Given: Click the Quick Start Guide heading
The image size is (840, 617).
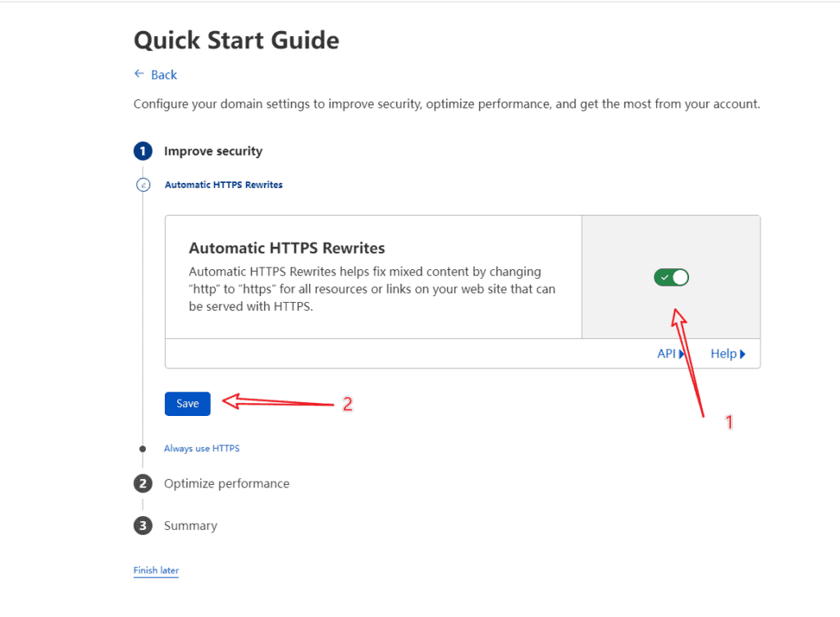Looking at the screenshot, I should (x=236, y=40).
